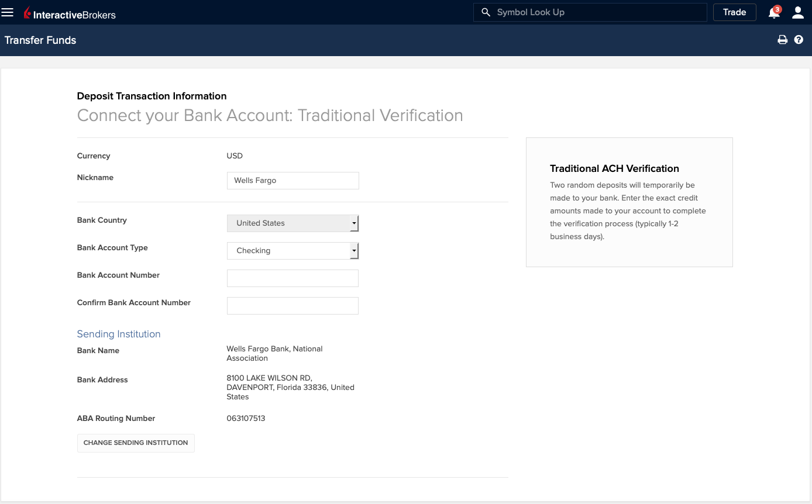Click the search magnifier icon
The width and height of the screenshot is (812, 504).
[485, 12]
